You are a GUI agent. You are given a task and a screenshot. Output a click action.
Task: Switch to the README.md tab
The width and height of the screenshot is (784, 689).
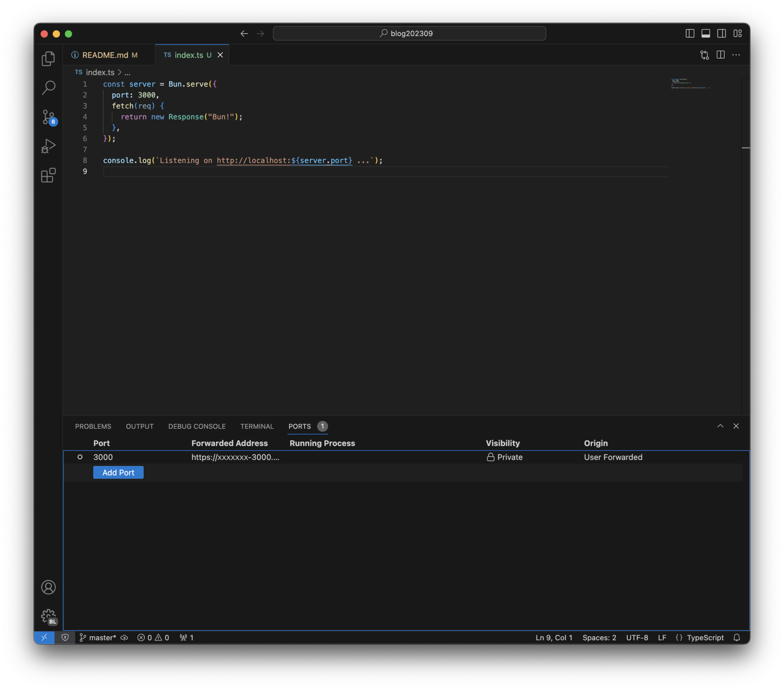click(109, 55)
